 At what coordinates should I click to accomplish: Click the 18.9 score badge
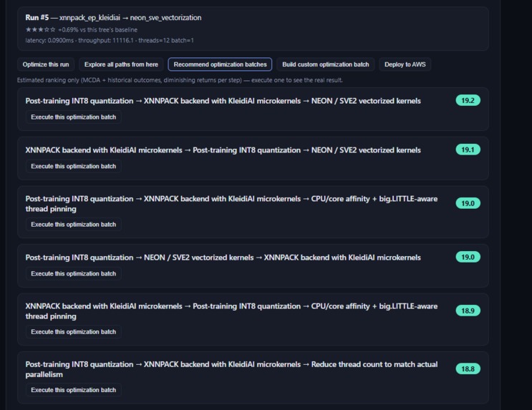pyautogui.click(x=468, y=311)
